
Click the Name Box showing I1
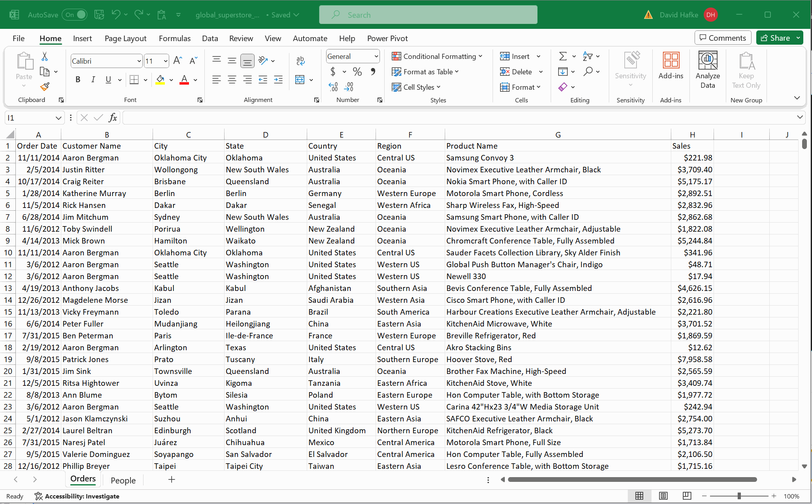(x=30, y=118)
